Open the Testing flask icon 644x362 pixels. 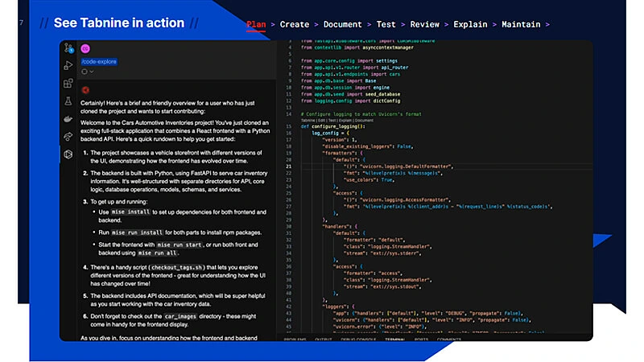(x=68, y=101)
